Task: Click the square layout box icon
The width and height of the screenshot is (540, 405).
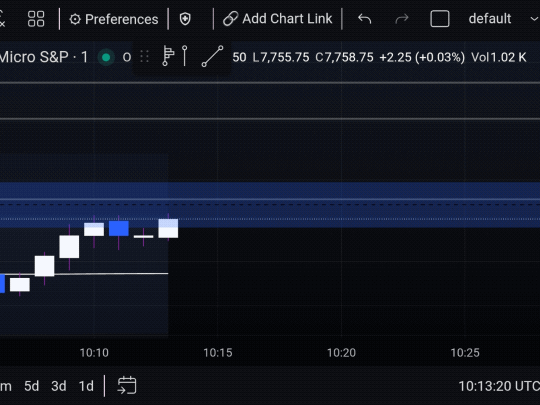Action: click(440, 19)
